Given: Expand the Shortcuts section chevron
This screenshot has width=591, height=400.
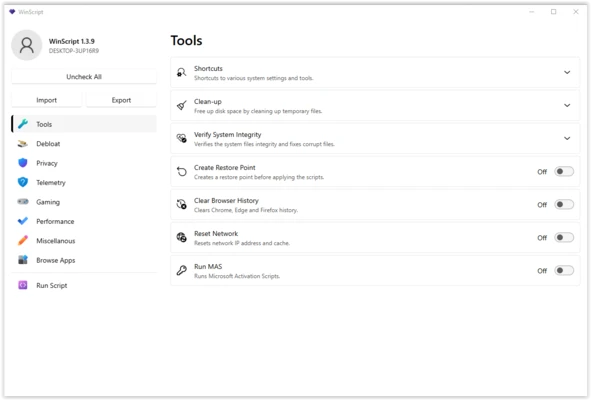Looking at the screenshot, I should tap(567, 72).
